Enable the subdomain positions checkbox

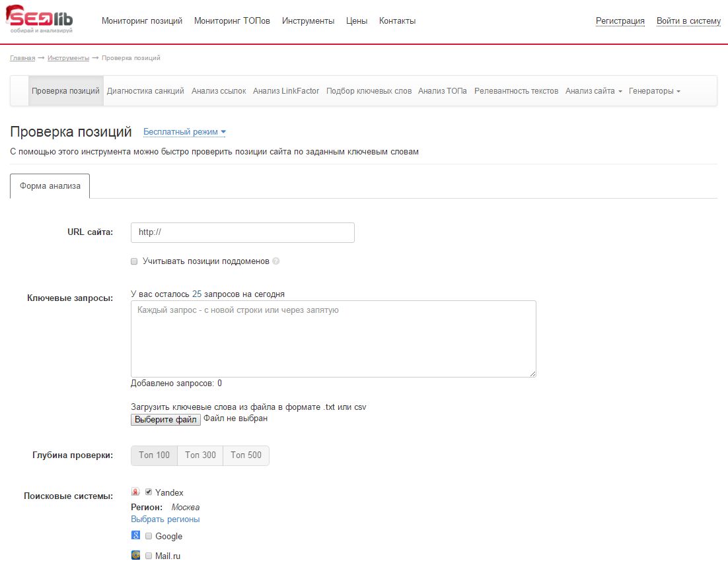(x=135, y=261)
